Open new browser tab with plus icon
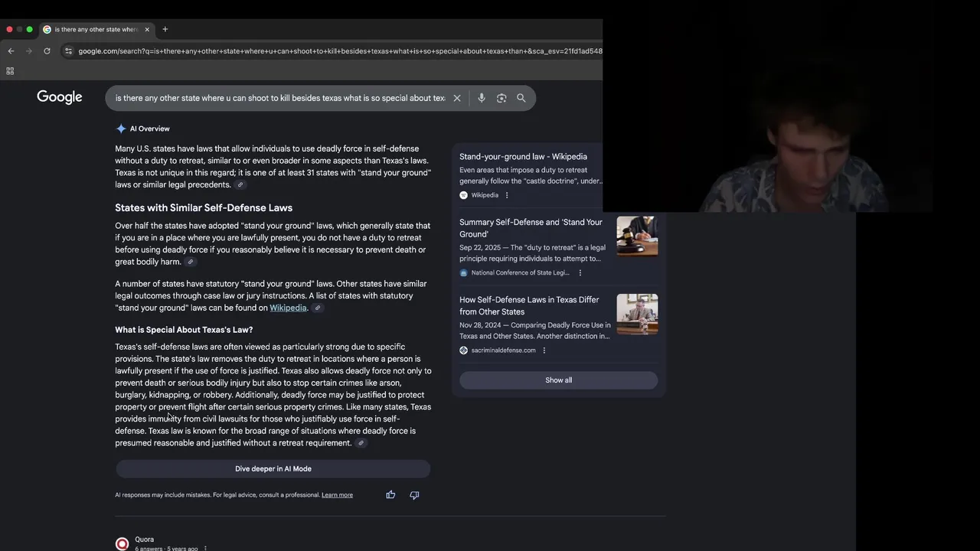 pos(165,29)
